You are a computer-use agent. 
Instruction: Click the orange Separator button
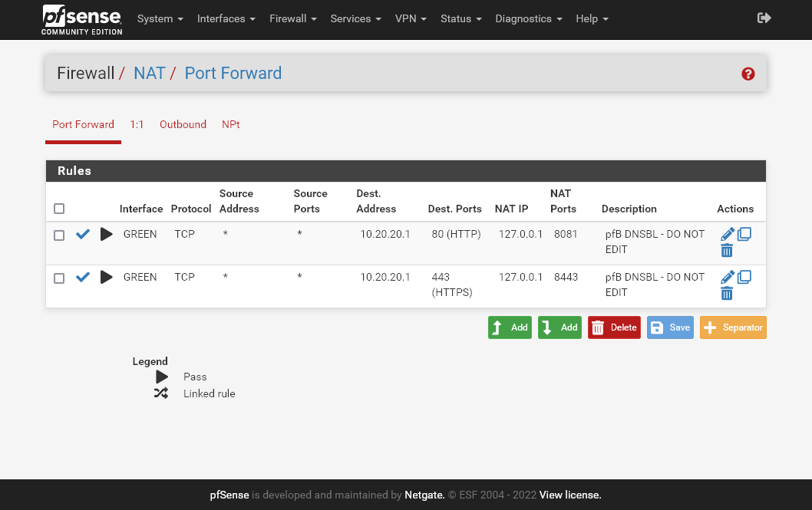[x=733, y=327]
